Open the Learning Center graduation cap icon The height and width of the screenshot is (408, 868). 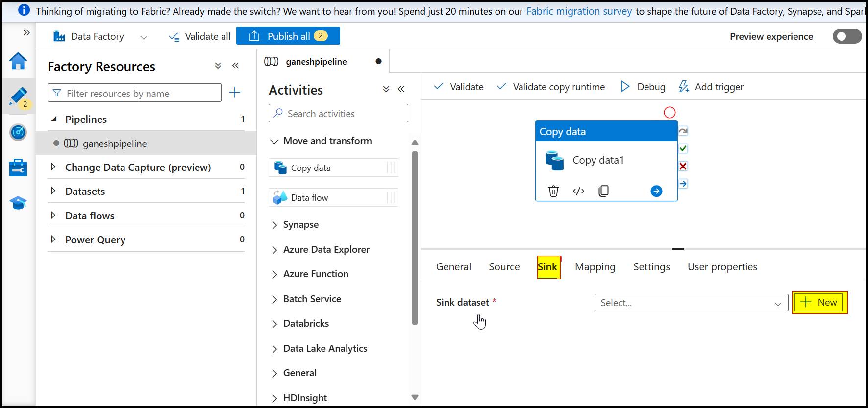tap(18, 203)
